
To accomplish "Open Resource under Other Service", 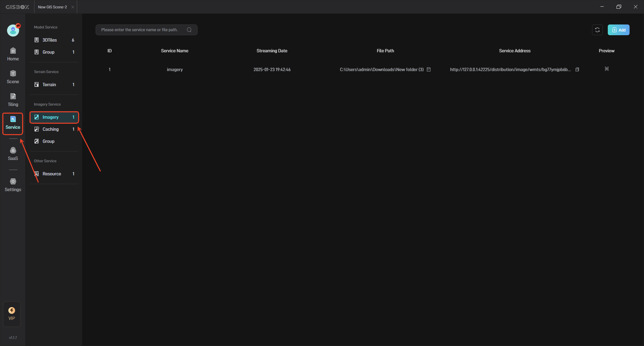I will click(54, 174).
